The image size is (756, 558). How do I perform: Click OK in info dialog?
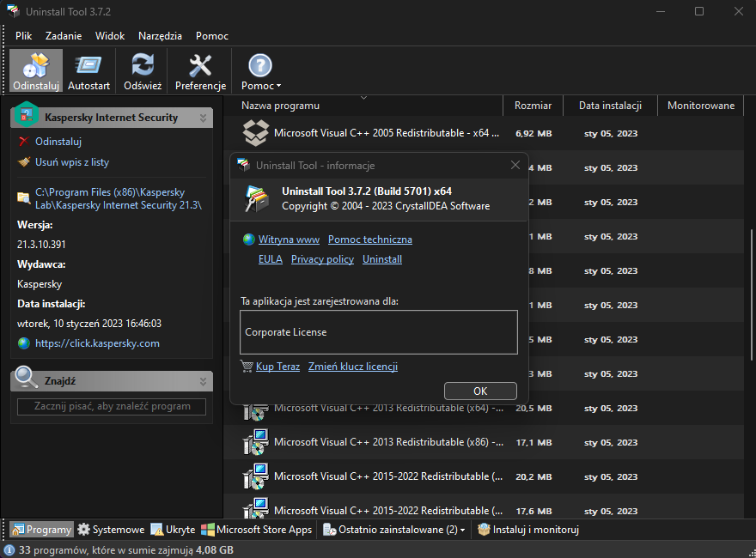click(x=480, y=391)
